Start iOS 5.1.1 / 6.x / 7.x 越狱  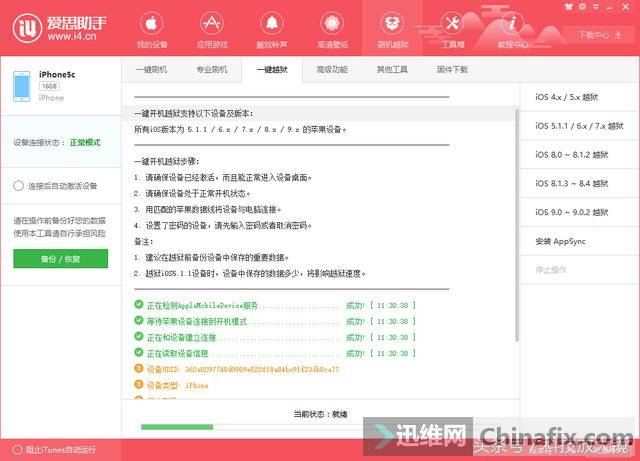click(x=580, y=126)
